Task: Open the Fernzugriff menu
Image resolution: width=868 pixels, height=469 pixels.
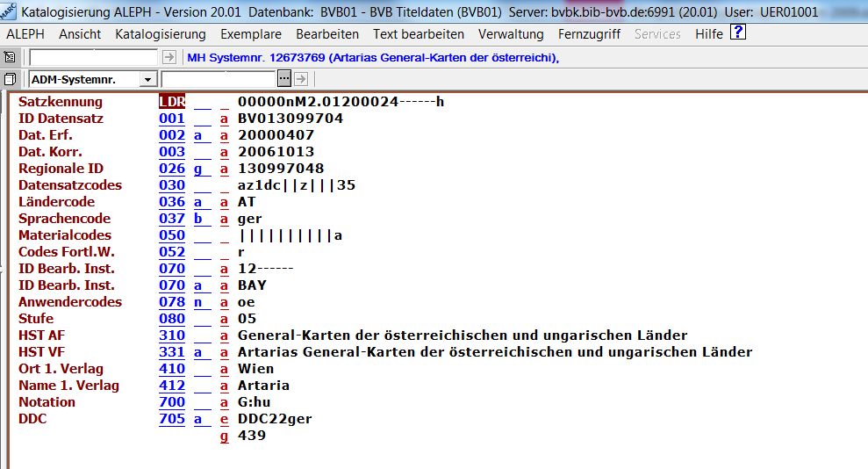Action: point(589,34)
